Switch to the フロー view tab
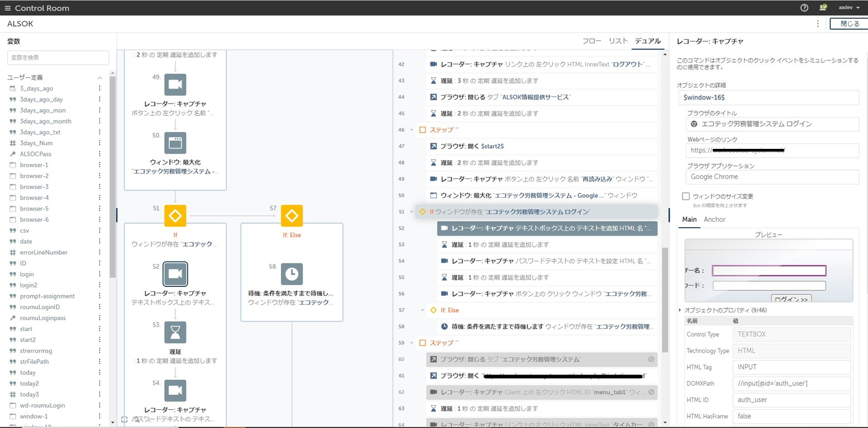 [592, 41]
